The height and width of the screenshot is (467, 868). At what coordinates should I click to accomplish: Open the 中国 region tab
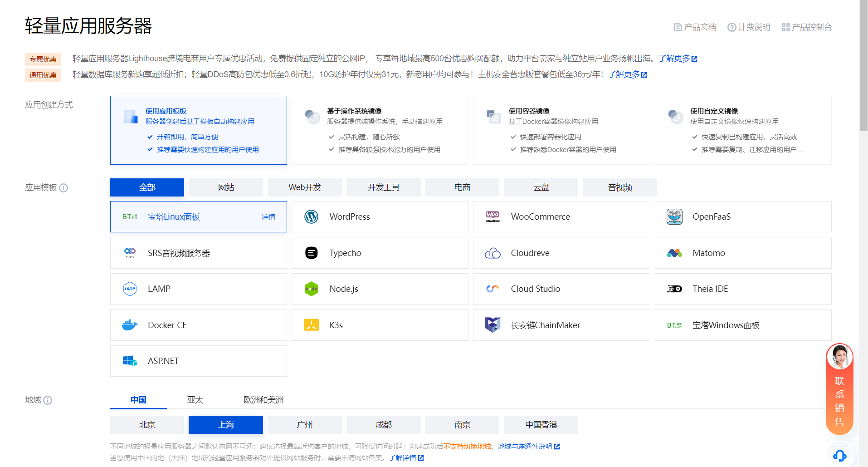coord(138,400)
